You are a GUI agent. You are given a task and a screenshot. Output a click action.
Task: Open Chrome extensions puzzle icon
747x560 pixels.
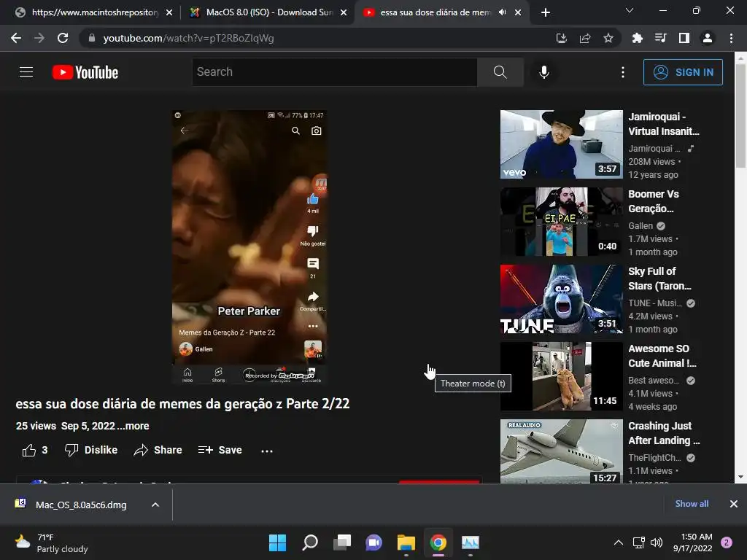(x=637, y=38)
